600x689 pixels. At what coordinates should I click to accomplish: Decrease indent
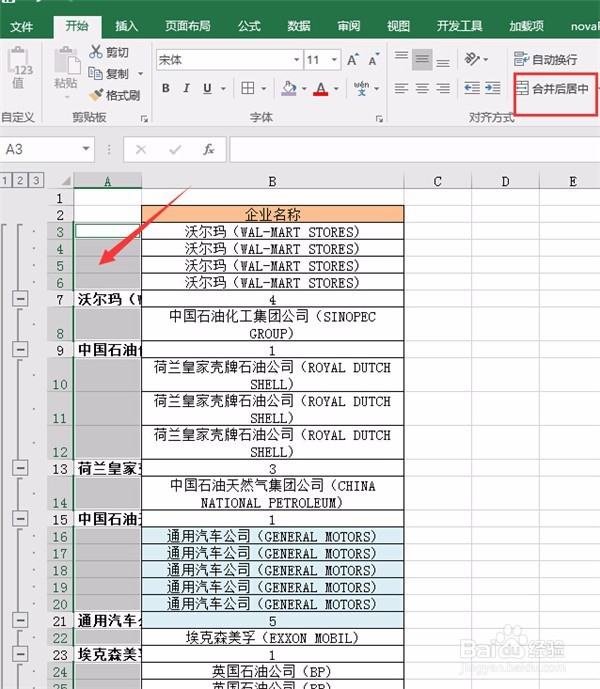(472, 88)
